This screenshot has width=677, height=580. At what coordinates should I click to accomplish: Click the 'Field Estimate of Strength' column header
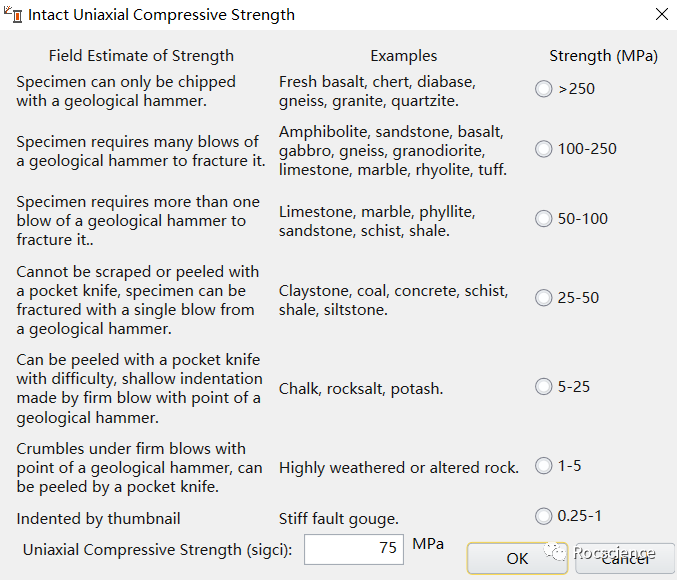point(141,56)
